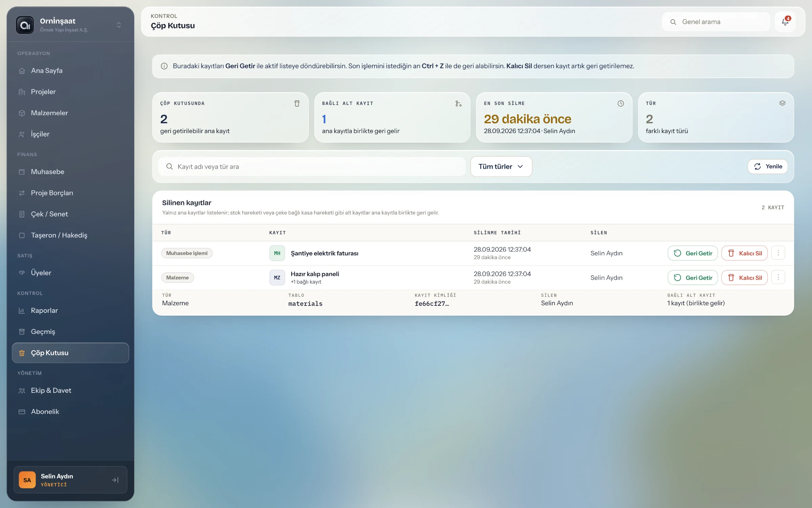The height and width of the screenshot is (508, 812).
Task: Click the layers icon on Tür card
Action: click(782, 103)
